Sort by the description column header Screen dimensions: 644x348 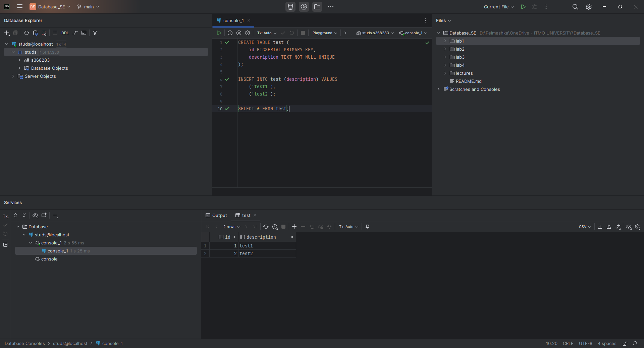tap(267, 237)
